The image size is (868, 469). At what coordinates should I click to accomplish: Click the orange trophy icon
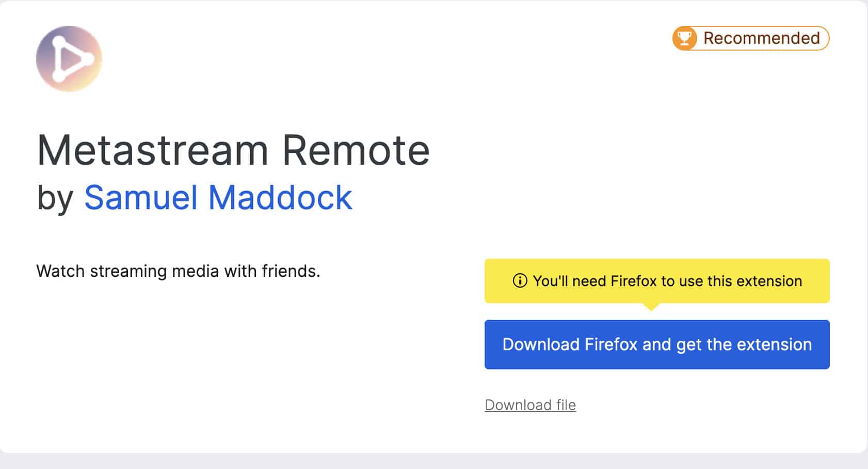coord(684,38)
